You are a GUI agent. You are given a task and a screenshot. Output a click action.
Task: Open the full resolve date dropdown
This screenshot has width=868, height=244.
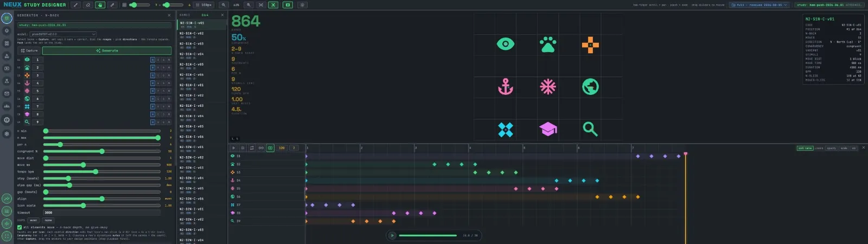pyautogui.click(x=759, y=5)
